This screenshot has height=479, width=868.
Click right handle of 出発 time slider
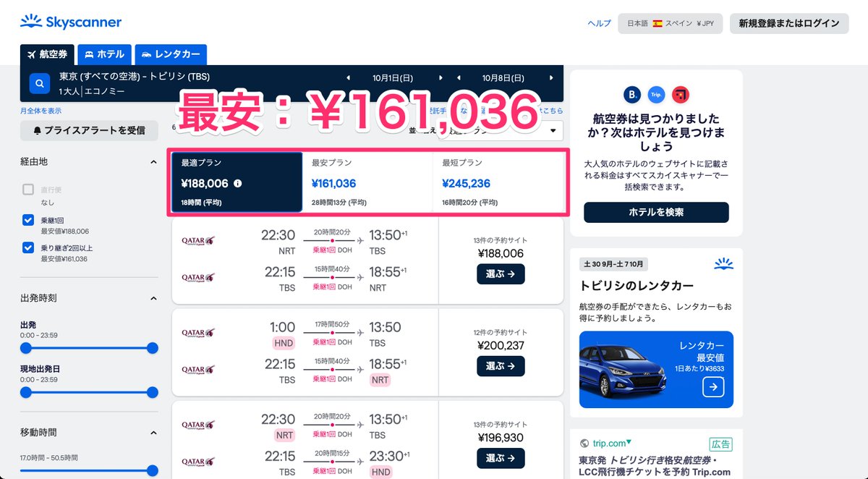pyautogui.click(x=152, y=348)
